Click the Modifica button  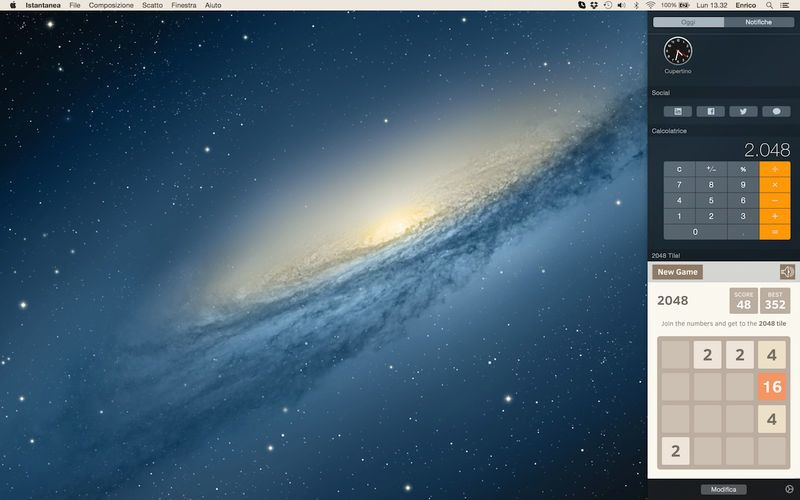point(723,489)
